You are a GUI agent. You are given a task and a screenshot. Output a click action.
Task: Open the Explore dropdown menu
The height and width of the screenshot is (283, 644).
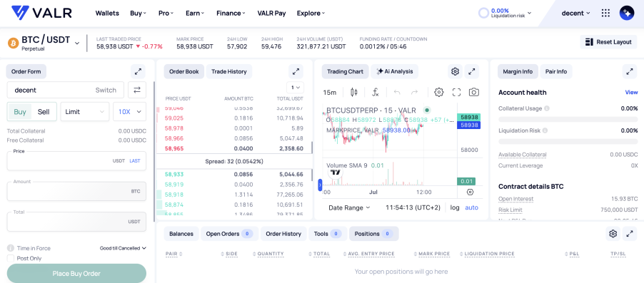[x=311, y=13]
